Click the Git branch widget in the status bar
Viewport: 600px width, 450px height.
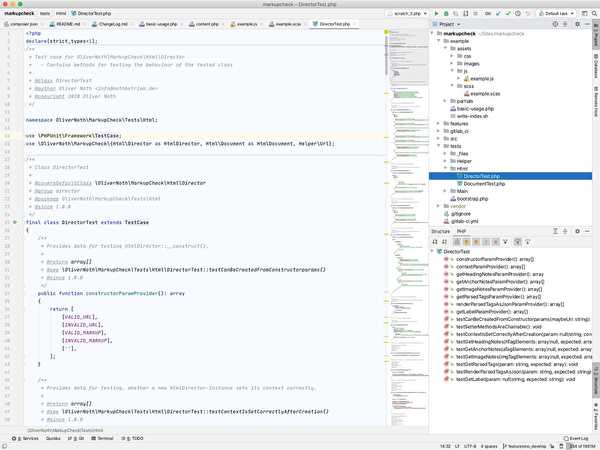[x=525, y=446]
